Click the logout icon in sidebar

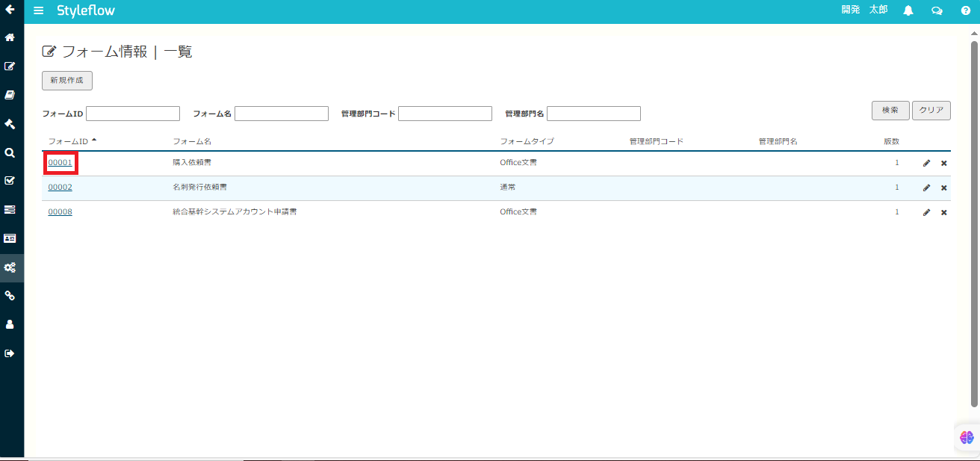point(10,353)
